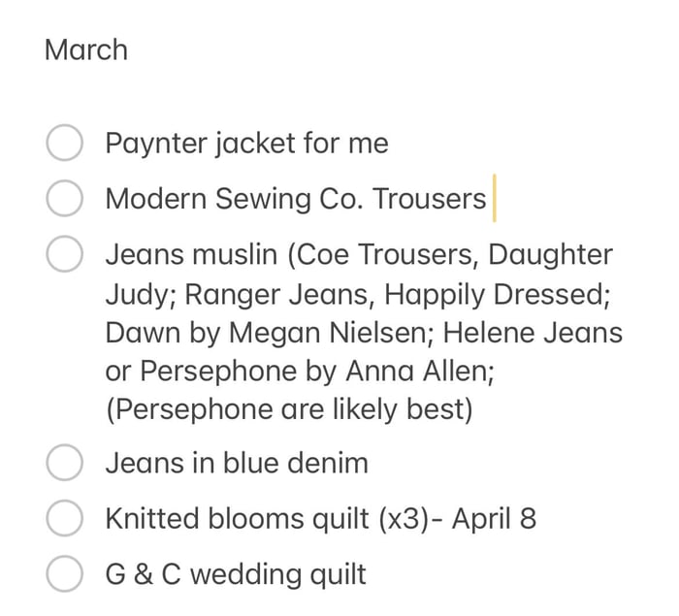Click the March note title
Image resolution: width=679 pixels, height=616 pixels.
click(x=86, y=49)
